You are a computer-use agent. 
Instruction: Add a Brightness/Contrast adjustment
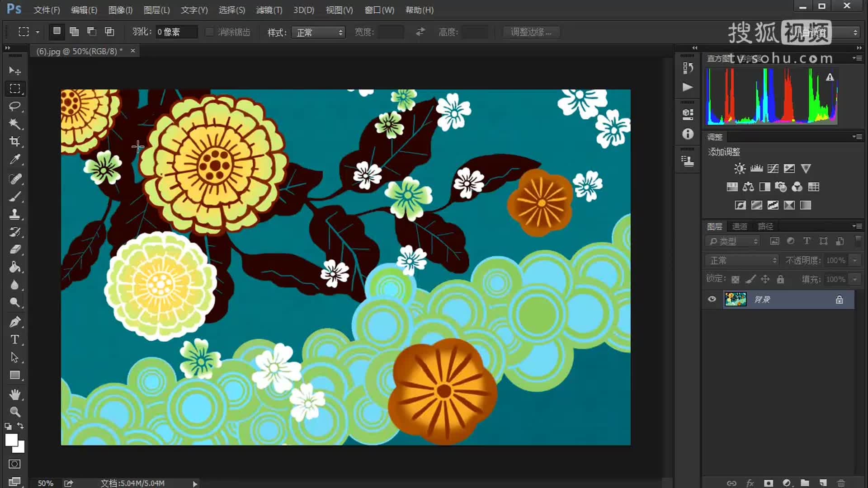740,169
